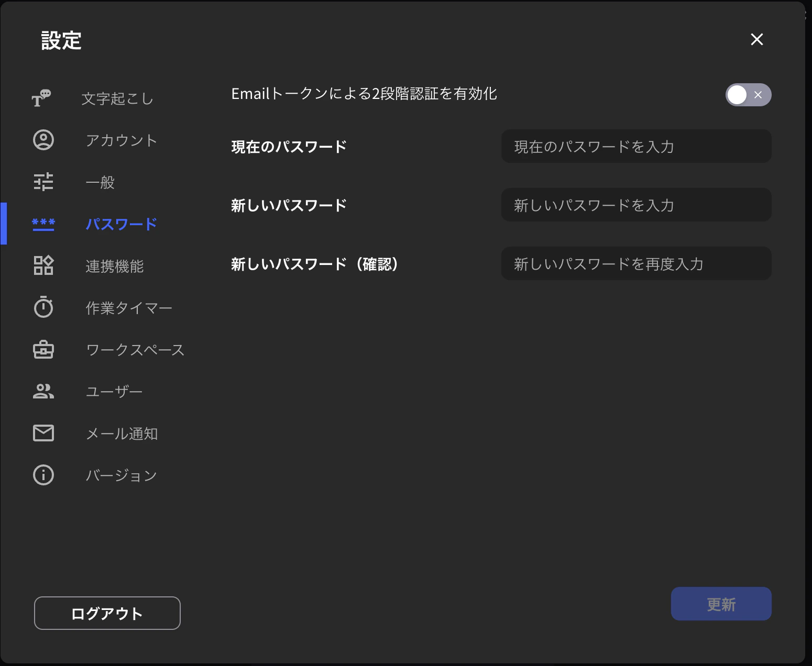
Task: Enable email token two-factor authentication
Action: 748,95
